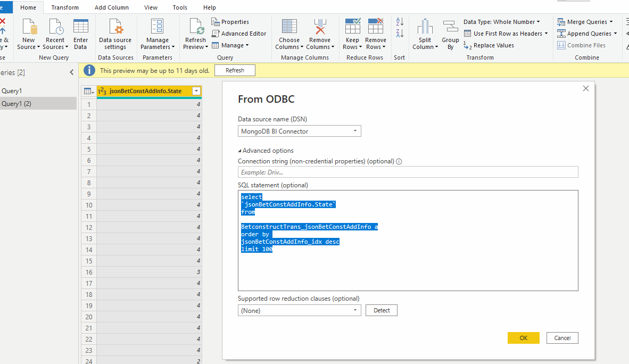This screenshot has height=364, width=629.
Task: Open the jsonBetConstAddInfo.State column filter dropdown
Action: click(x=196, y=91)
